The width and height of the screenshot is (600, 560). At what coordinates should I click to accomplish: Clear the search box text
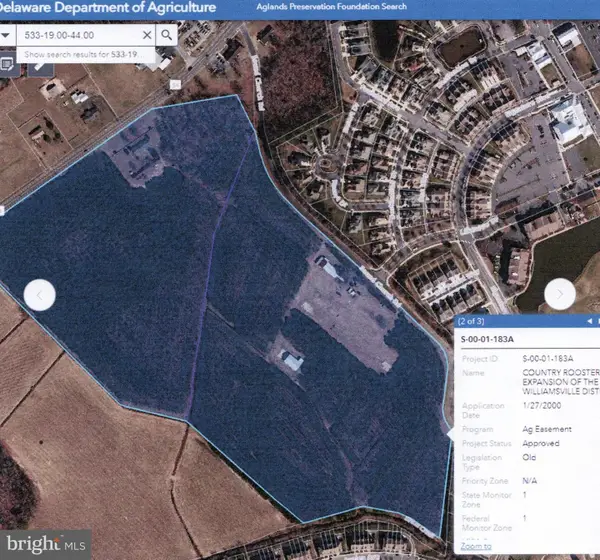point(147,34)
